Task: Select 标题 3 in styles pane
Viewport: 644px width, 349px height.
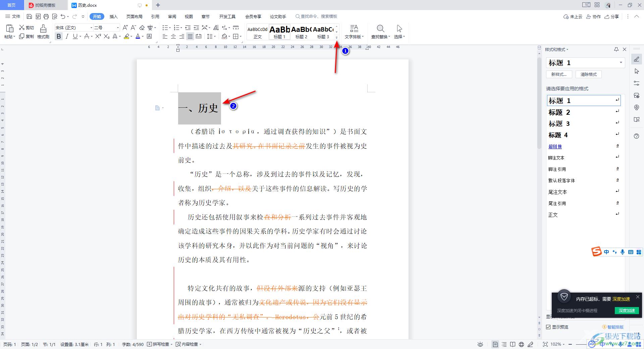Action: (584, 123)
